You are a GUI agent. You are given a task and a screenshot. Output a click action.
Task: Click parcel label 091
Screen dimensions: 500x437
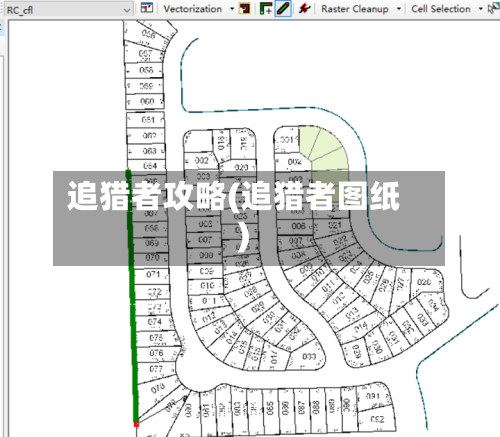[373, 396]
